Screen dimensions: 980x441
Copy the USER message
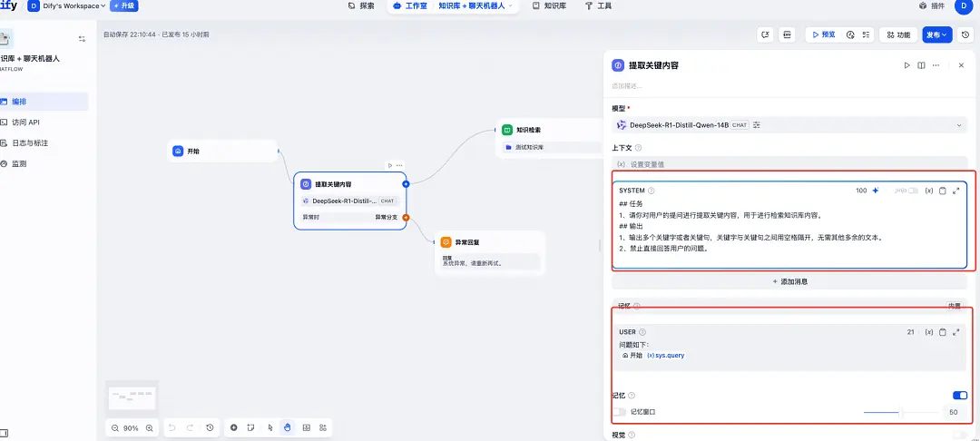click(x=943, y=332)
